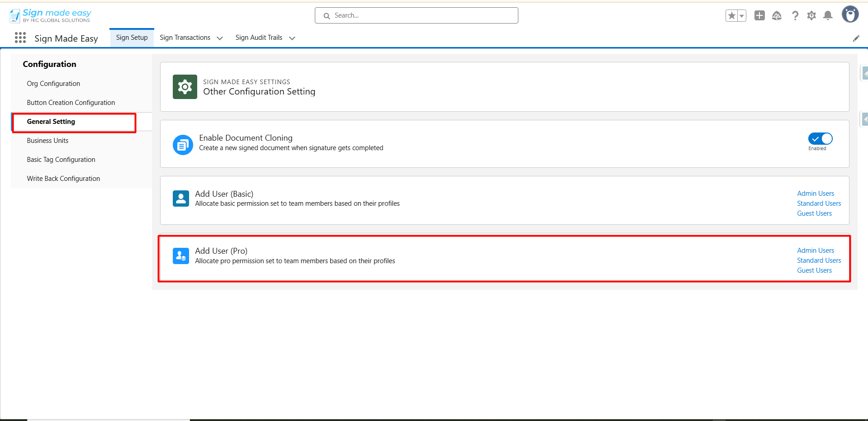The image size is (868, 421).
Task: Click the Add User (Pro) person icon
Action: [181, 256]
